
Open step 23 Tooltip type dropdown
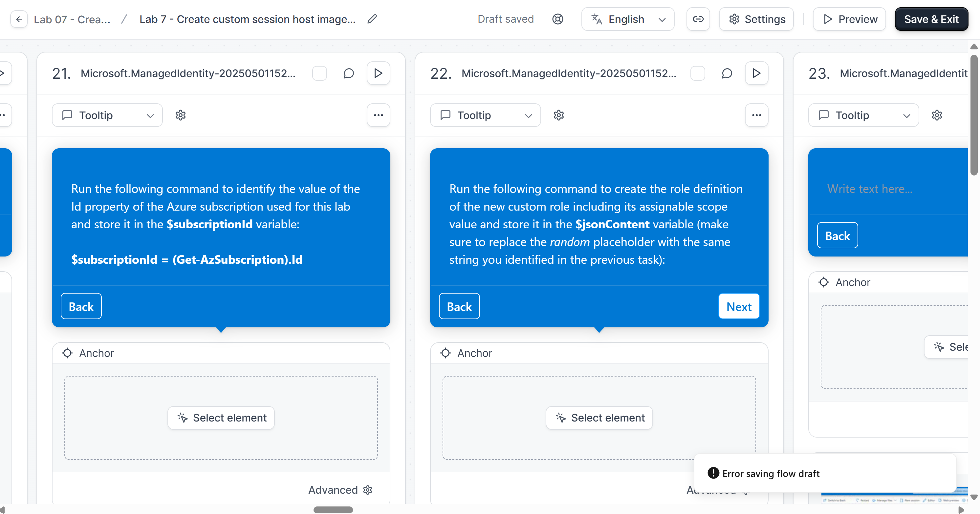pos(863,115)
